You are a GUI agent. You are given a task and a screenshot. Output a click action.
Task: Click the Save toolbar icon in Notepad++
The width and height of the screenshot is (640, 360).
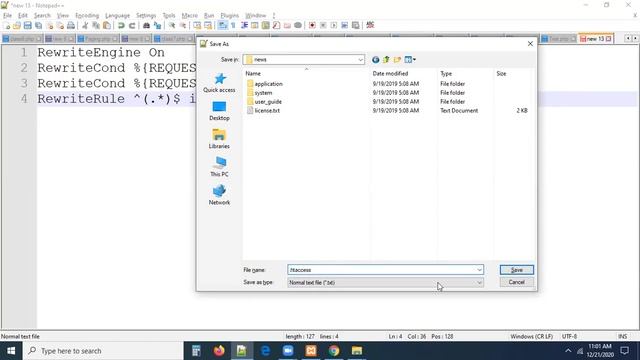27,25
